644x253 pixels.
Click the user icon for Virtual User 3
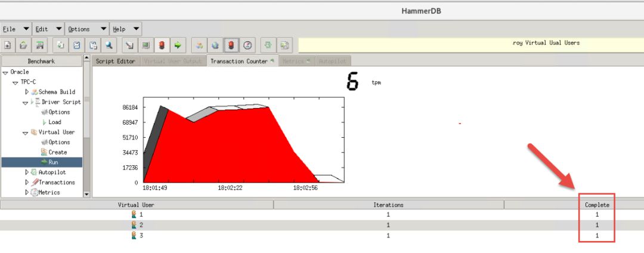click(134, 236)
